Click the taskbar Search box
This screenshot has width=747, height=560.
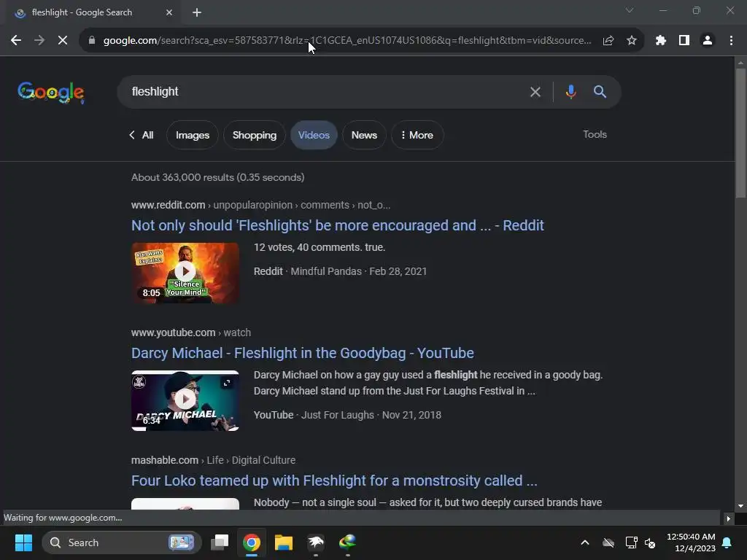(x=122, y=542)
